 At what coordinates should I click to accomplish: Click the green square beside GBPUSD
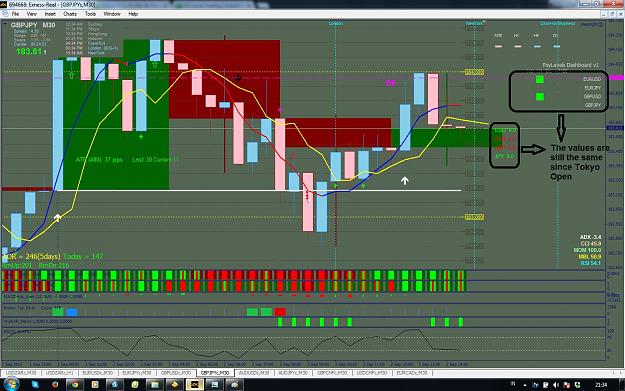coord(540,96)
